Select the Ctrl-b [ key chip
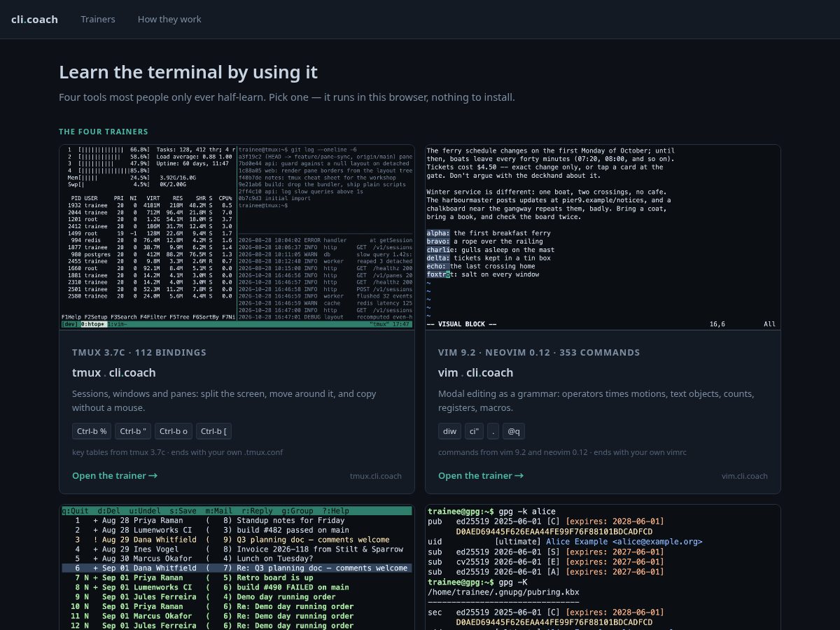Viewport: 840px width, 630px height. (213, 431)
